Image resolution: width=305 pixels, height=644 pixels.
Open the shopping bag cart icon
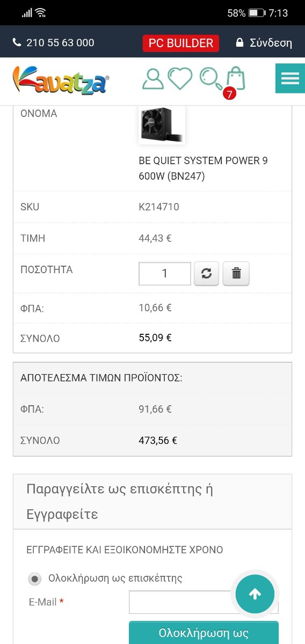(x=235, y=78)
